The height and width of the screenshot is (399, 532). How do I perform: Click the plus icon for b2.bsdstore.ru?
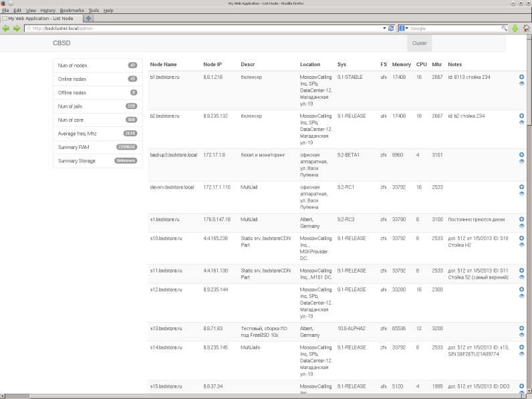(521, 116)
